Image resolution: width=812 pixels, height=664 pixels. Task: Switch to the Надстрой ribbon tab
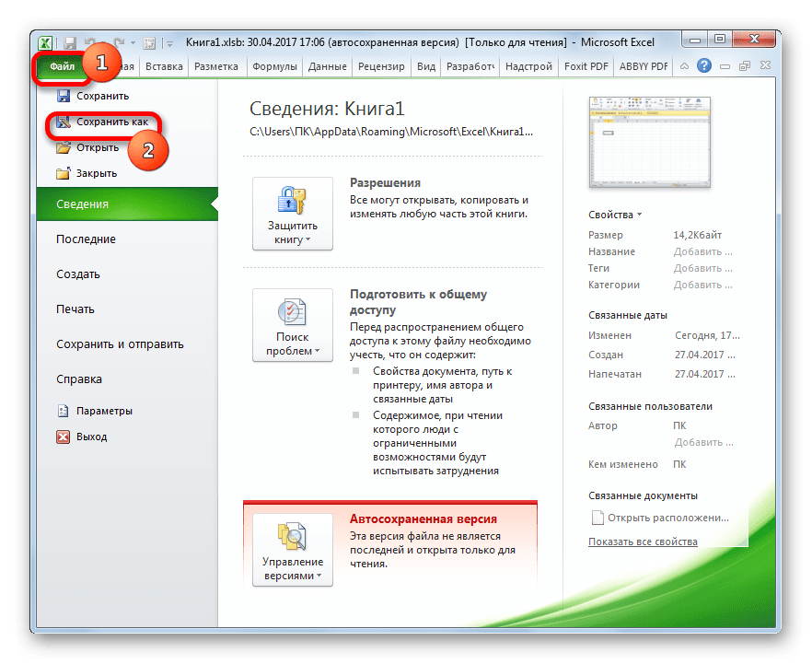point(528,66)
